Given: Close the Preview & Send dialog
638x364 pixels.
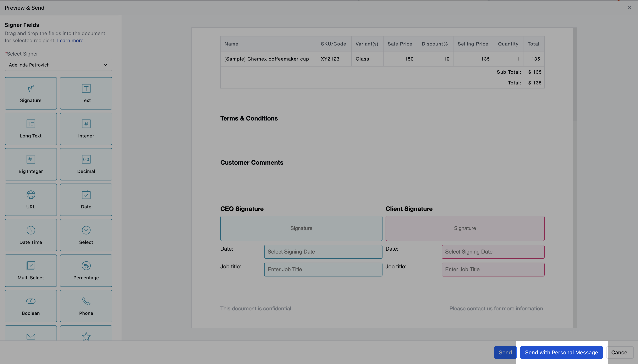Looking at the screenshot, I should click(629, 8).
